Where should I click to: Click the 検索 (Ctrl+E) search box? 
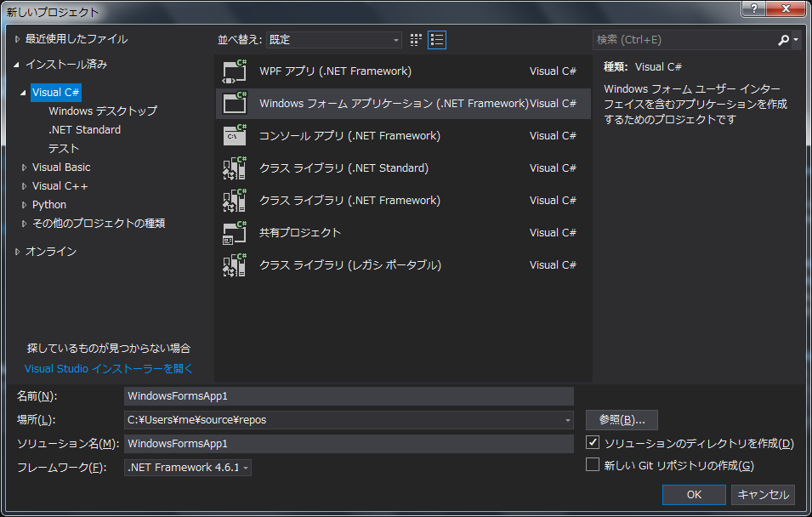click(684, 40)
